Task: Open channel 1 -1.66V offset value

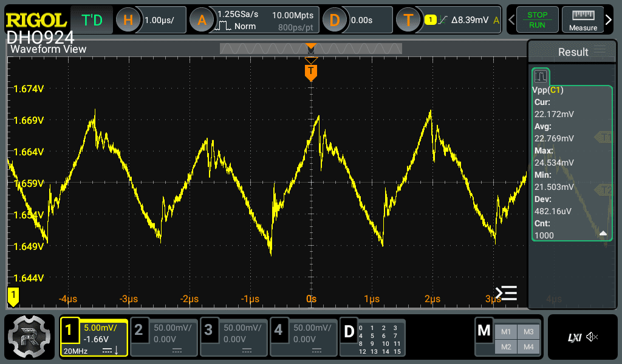Action: click(x=96, y=339)
